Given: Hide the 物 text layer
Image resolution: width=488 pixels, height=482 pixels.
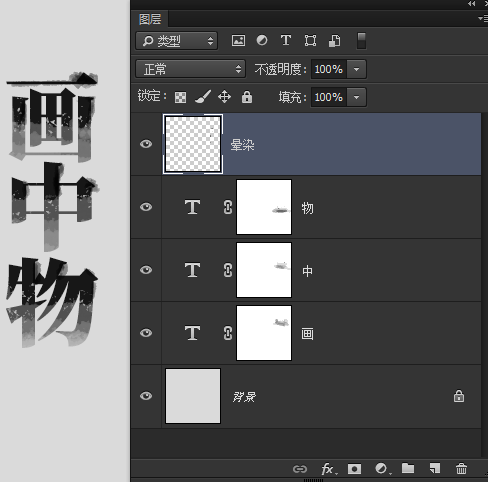Looking at the screenshot, I should [146, 207].
